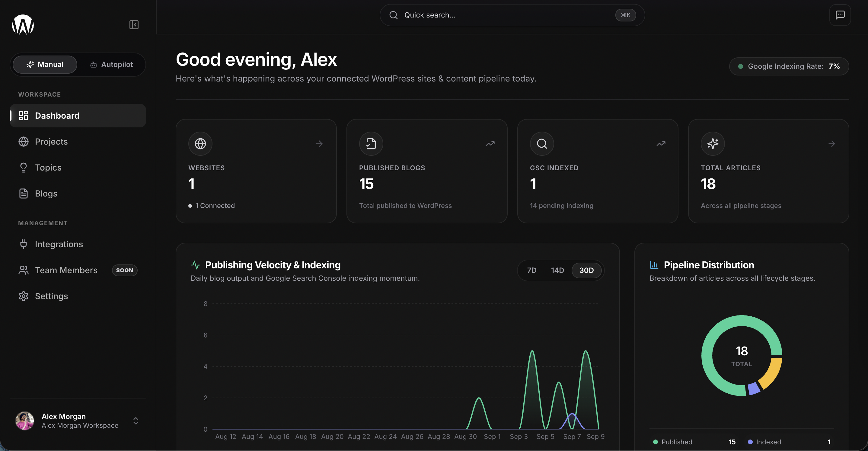Click the trend arrow on GSC Indexed card
Viewport: 868px width, 451px height.
click(x=661, y=144)
